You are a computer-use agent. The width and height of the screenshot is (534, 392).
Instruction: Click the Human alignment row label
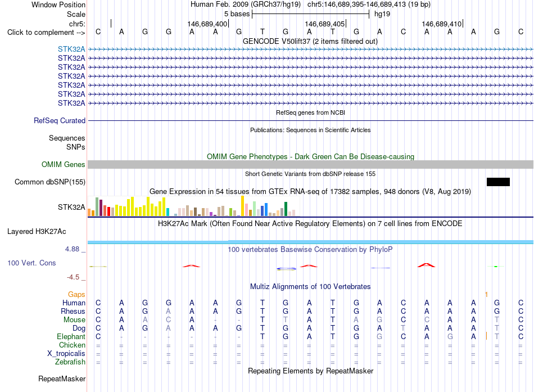coord(74,303)
